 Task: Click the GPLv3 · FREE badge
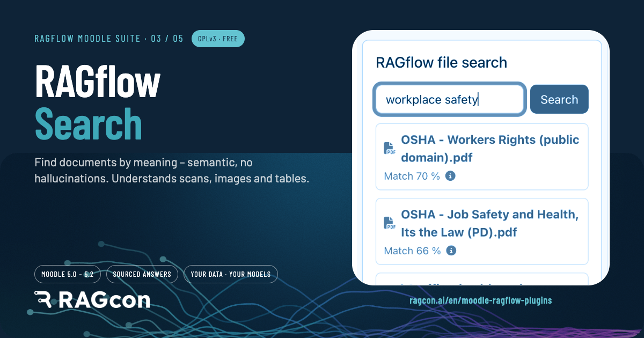(x=218, y=39)
